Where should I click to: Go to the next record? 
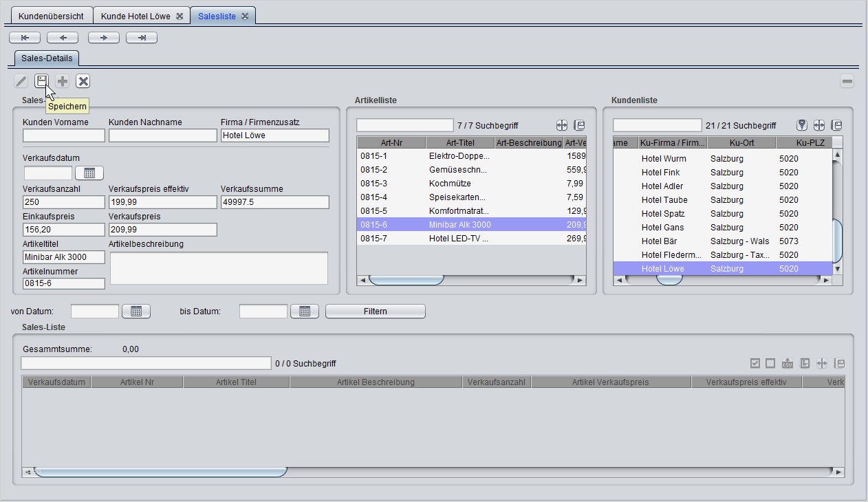[x=104, y=38]
